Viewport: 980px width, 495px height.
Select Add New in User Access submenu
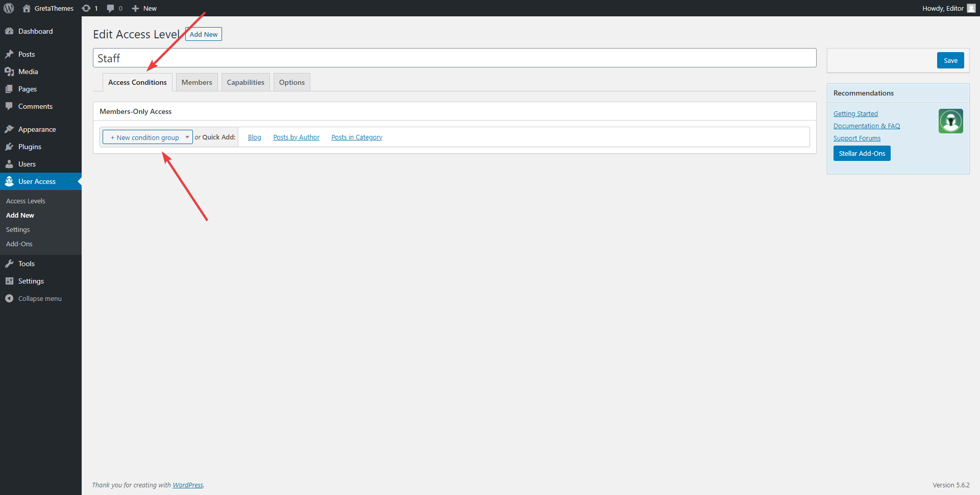(20, 215)
